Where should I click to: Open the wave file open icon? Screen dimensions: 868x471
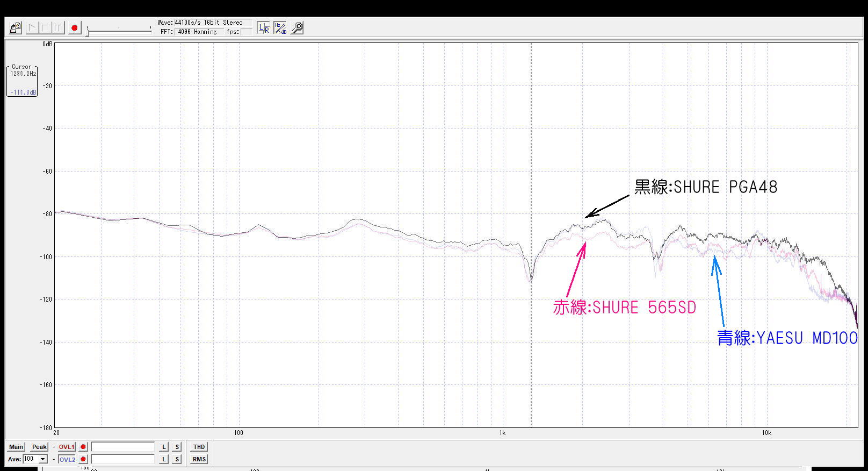(x=15, y=27)
